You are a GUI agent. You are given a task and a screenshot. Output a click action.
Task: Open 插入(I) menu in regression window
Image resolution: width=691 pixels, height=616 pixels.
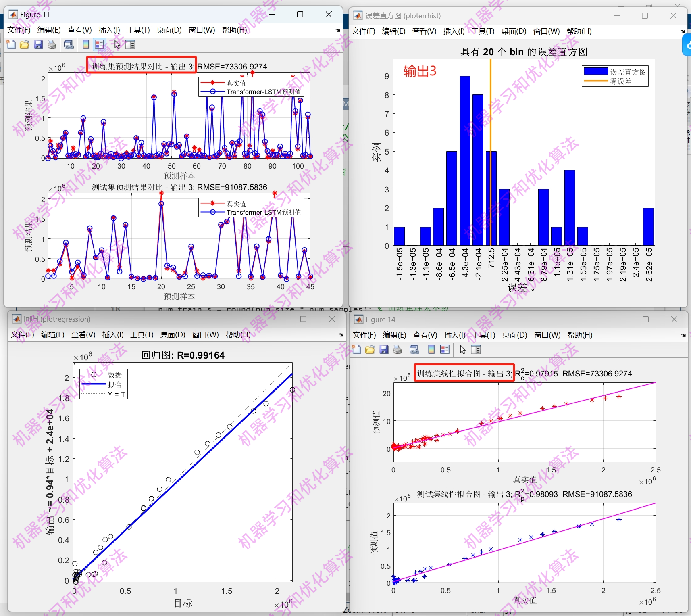click(113, 335)
